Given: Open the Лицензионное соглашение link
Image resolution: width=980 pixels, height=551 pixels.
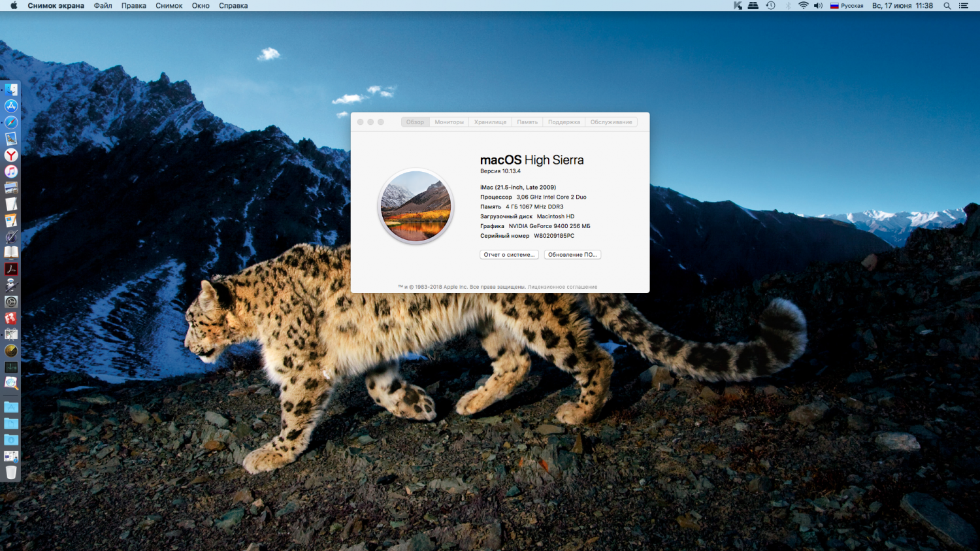Looking at the screenshot, I should click(563, 287).
